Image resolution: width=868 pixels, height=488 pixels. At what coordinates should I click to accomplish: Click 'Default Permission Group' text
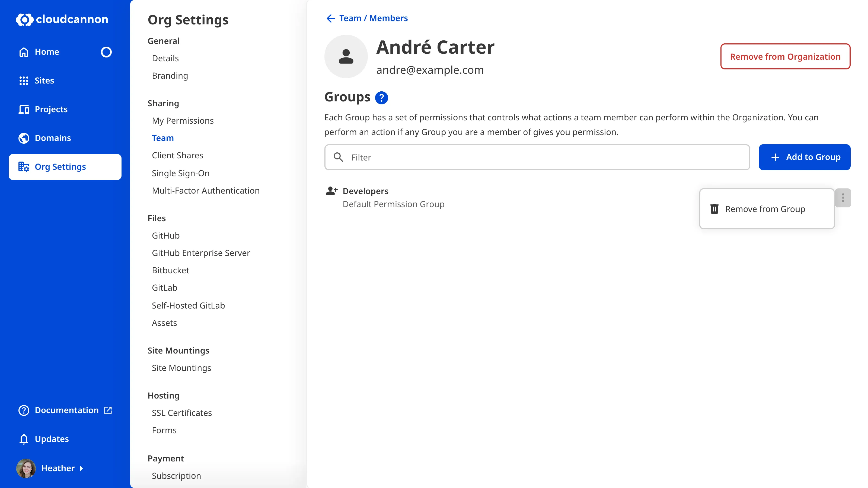393,204
